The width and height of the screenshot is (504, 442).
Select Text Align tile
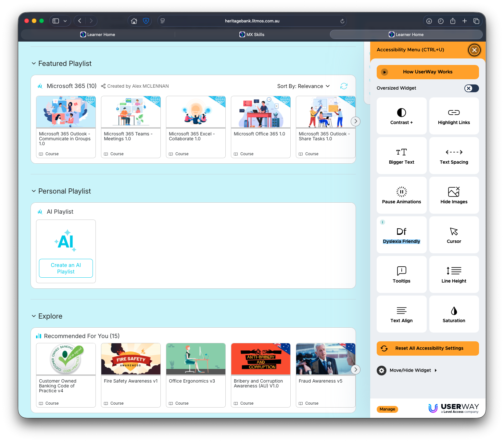(401, 314)
